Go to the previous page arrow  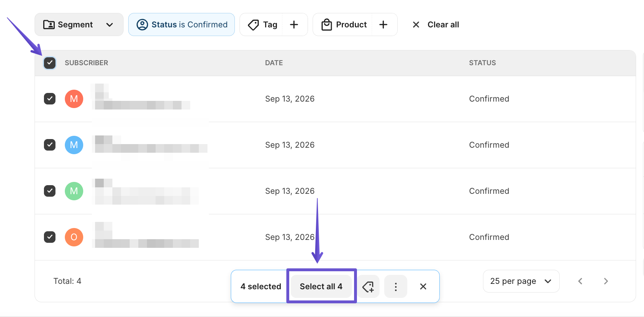(x=580, y=281)
